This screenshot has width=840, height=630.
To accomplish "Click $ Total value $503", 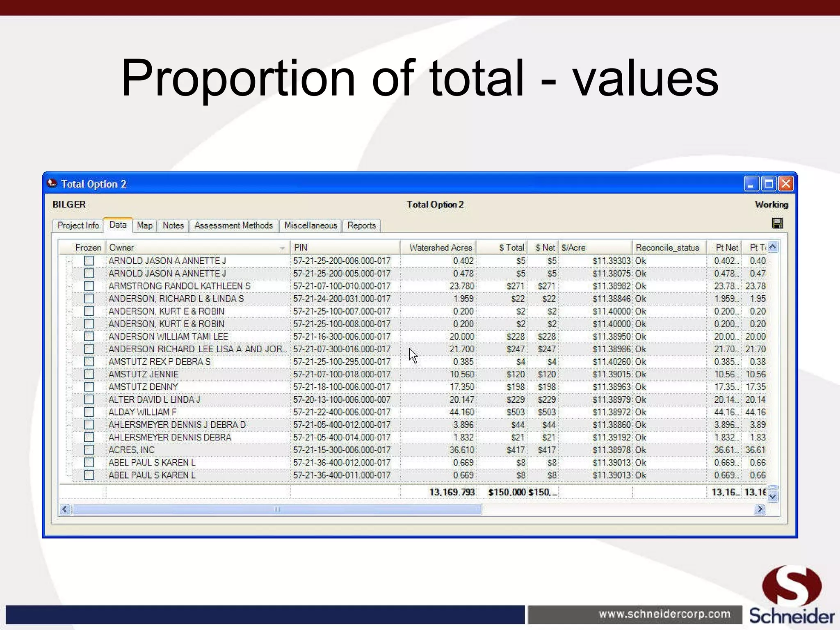I will [x=516, y=412].
